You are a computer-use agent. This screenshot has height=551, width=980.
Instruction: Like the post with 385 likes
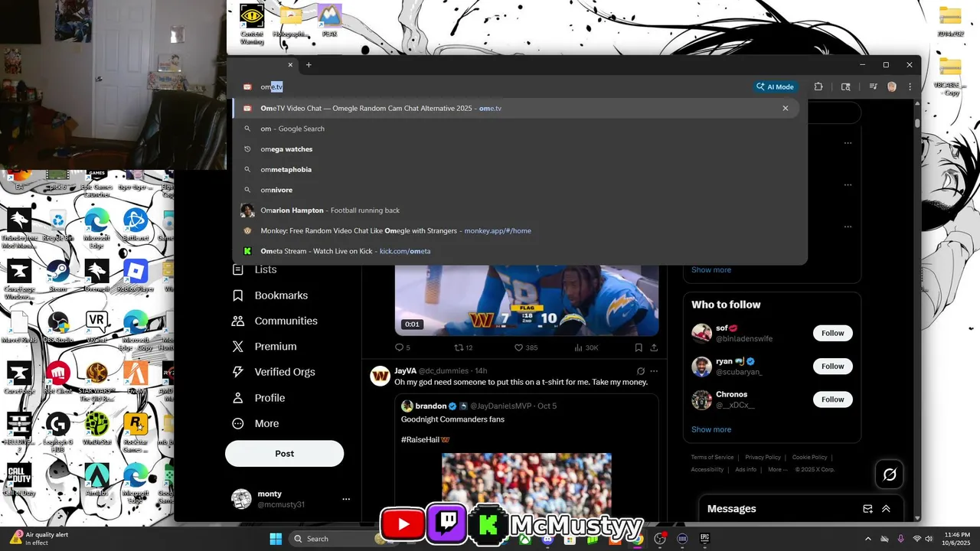pos(526,347)
